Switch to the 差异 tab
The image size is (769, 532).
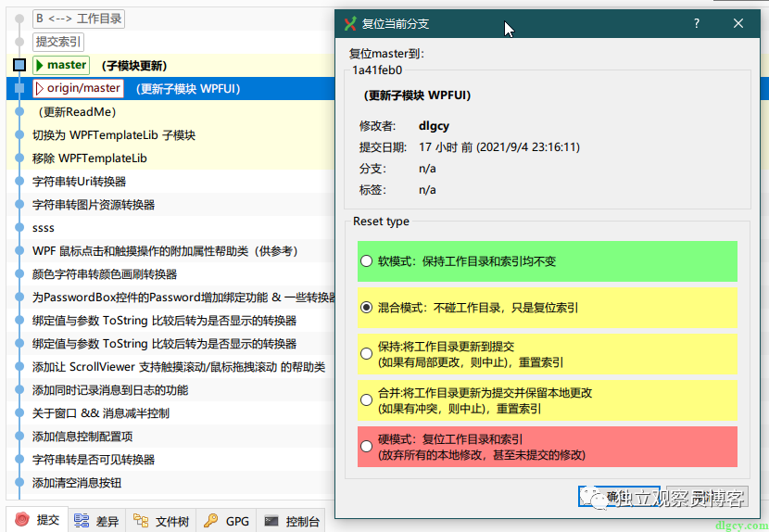[x=96, y=521]
